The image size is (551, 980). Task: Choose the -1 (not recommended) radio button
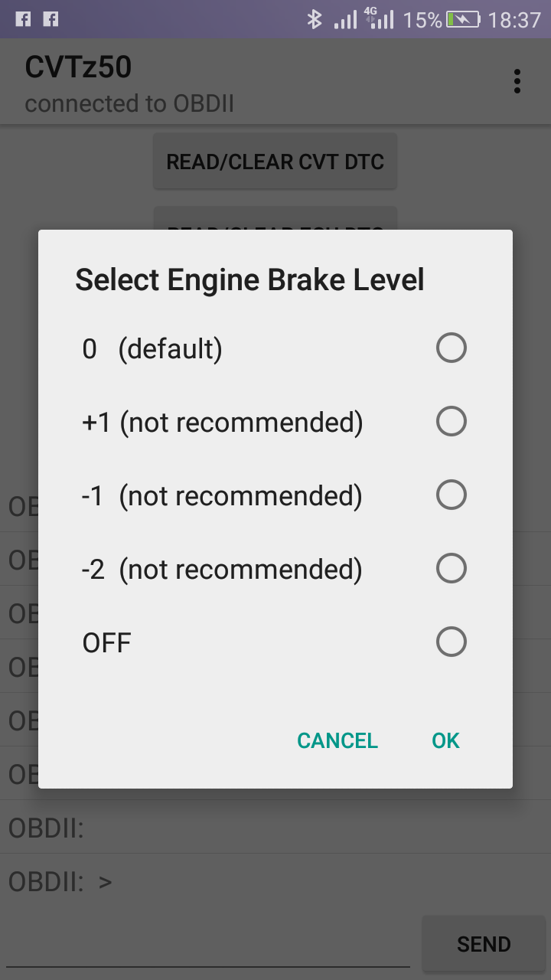451,495
